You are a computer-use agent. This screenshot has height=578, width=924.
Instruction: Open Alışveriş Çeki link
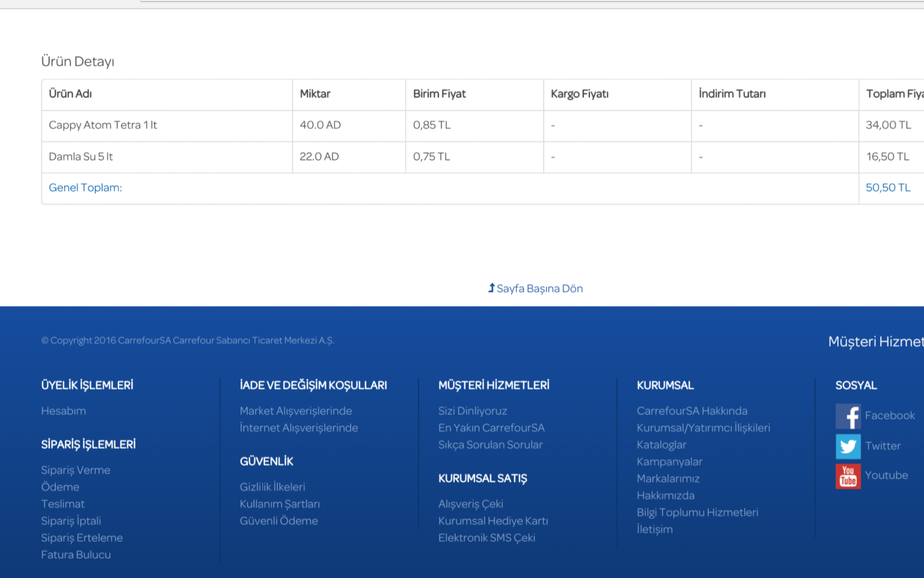tap(471, 504)
